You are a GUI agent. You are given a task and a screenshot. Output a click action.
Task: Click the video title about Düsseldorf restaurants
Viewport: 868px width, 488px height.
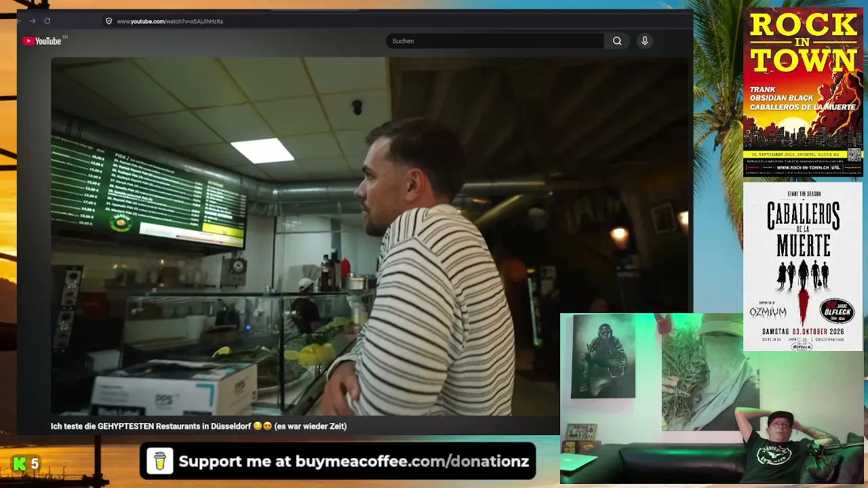[x=199, y=426]
